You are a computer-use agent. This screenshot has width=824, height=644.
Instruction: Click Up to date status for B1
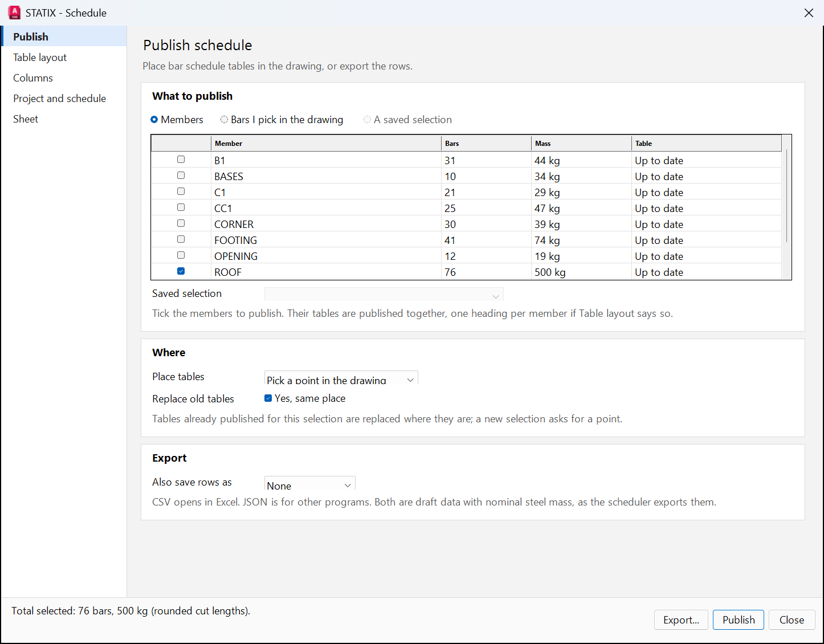tap(659, 161)
